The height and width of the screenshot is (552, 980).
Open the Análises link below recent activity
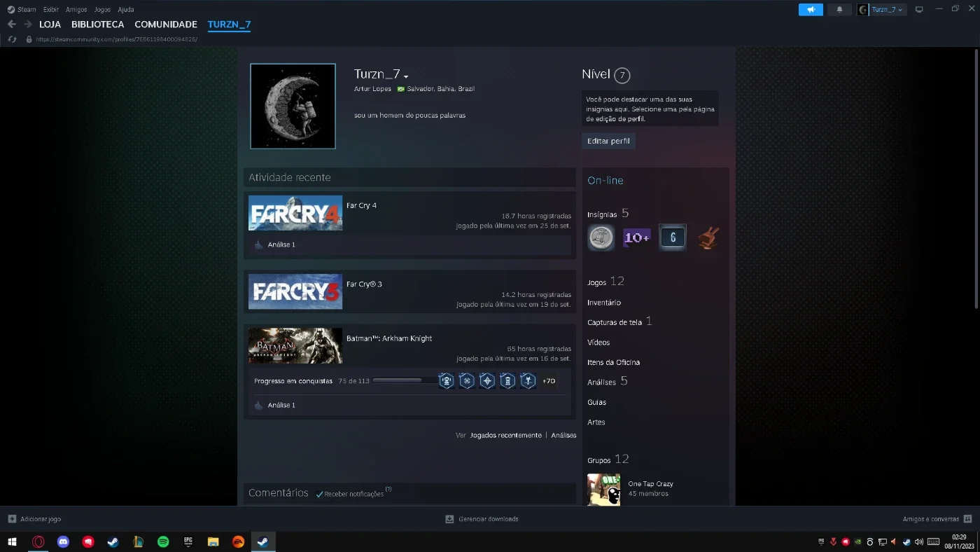(563, 435)
